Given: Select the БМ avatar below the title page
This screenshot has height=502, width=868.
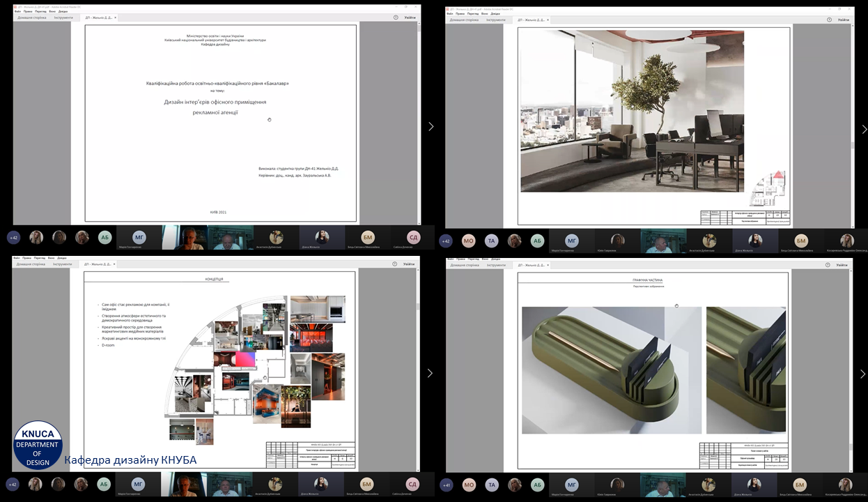Looking at the screenshot, I should [x=368, y=237].
